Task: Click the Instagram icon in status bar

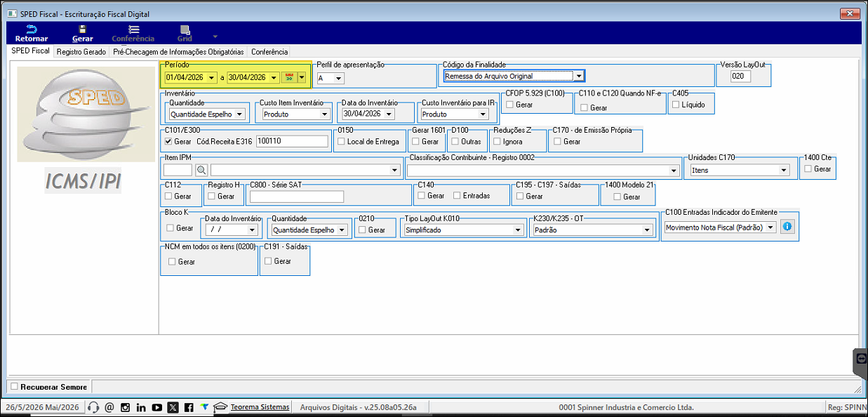Action: coord(125,407)
